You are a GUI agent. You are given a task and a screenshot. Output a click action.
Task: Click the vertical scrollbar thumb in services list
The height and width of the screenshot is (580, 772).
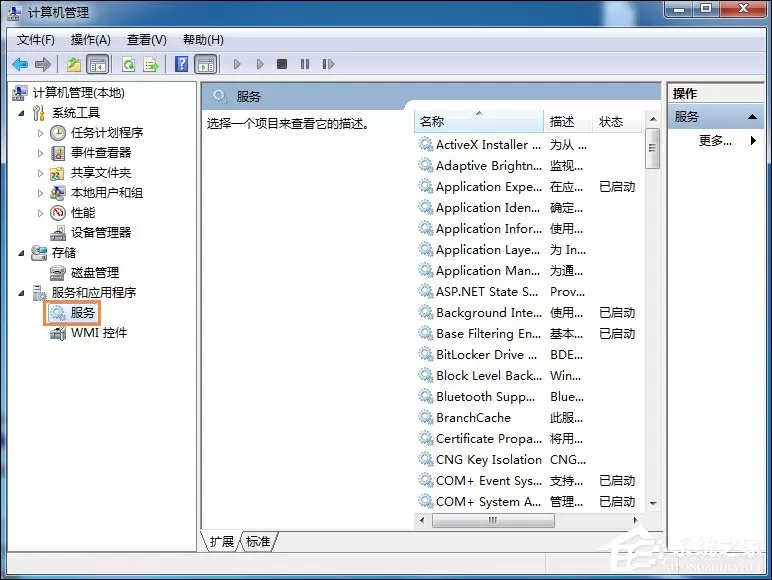click(x=652, y=149)
